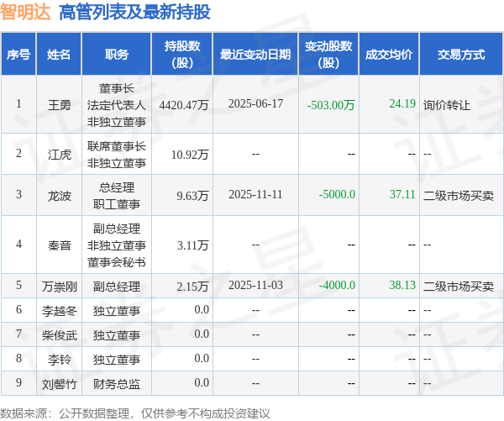Select the 姓名 column header
Image resolution: width=504 pixels, height=421 pixels.
[59, 55]
